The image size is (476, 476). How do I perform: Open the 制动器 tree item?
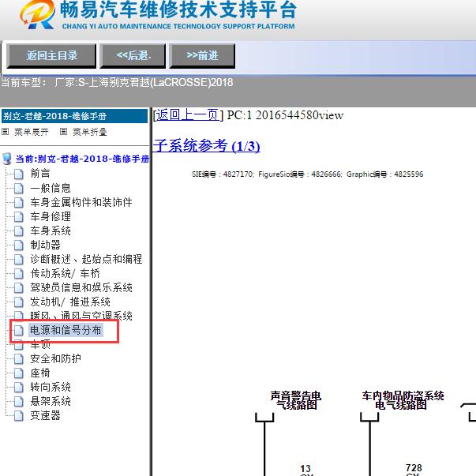coord(45,245)
